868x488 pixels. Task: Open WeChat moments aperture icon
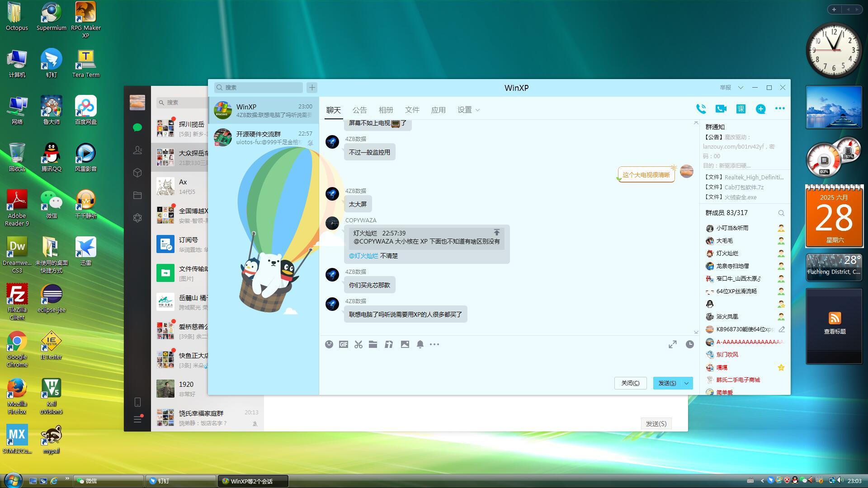(x=138, y=218)
